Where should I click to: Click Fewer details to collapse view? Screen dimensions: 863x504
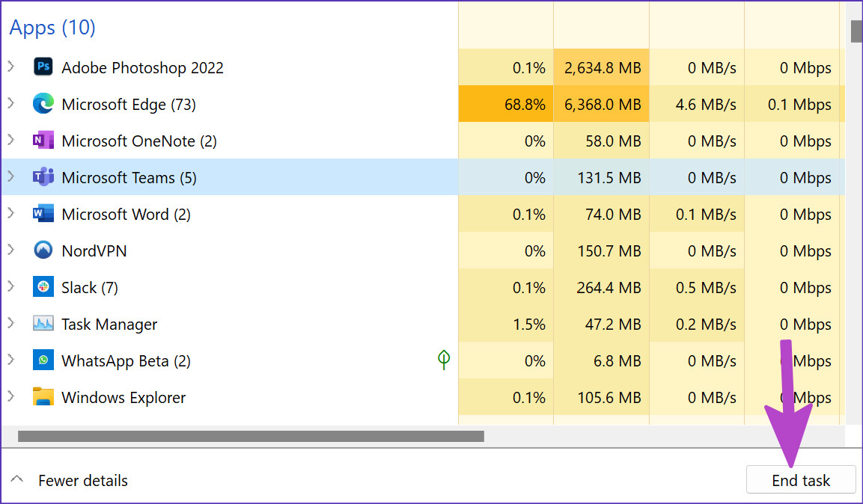coord(82,480)
